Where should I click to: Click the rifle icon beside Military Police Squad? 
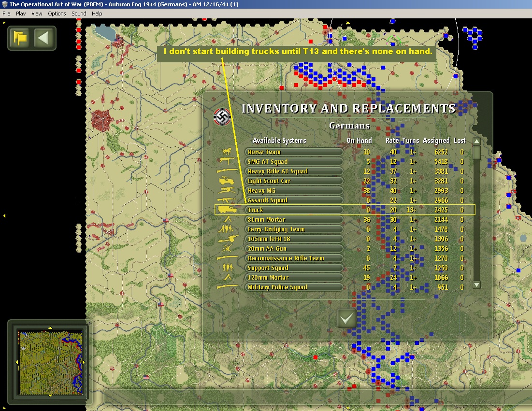click(227, 287)
